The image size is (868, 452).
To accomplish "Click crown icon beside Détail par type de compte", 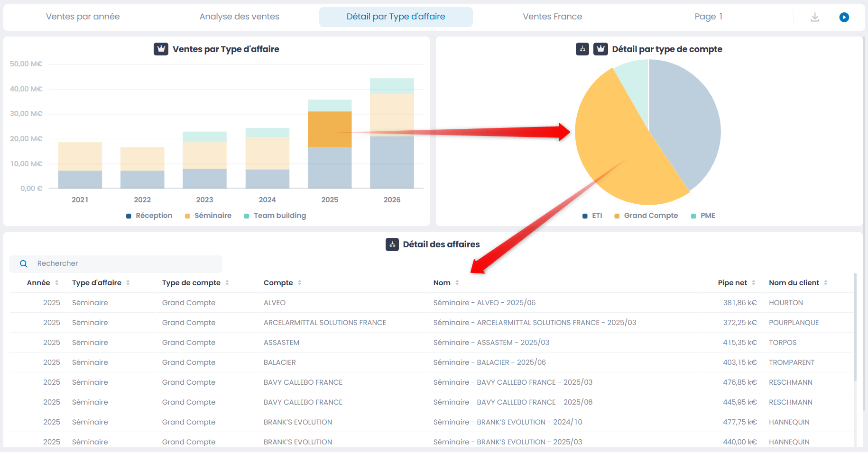I will tap(600, 49).
